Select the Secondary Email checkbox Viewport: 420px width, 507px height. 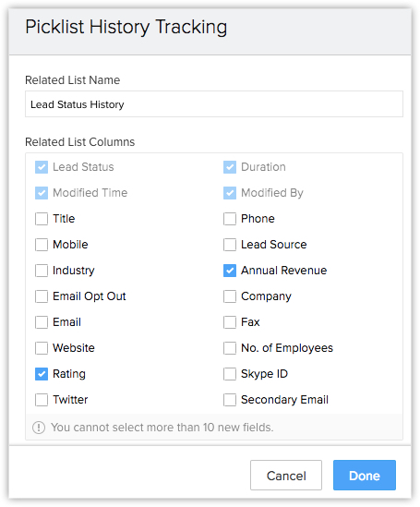tap(230, 400)
